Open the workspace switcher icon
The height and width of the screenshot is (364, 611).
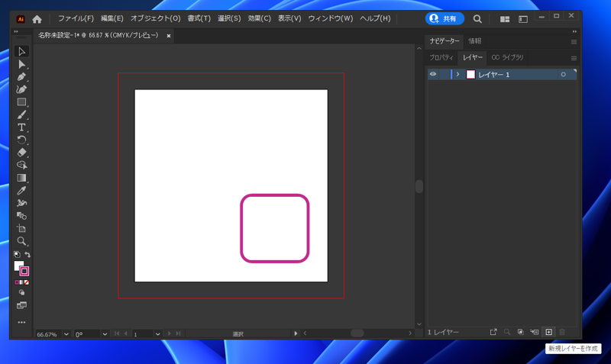tap(523, 19)
